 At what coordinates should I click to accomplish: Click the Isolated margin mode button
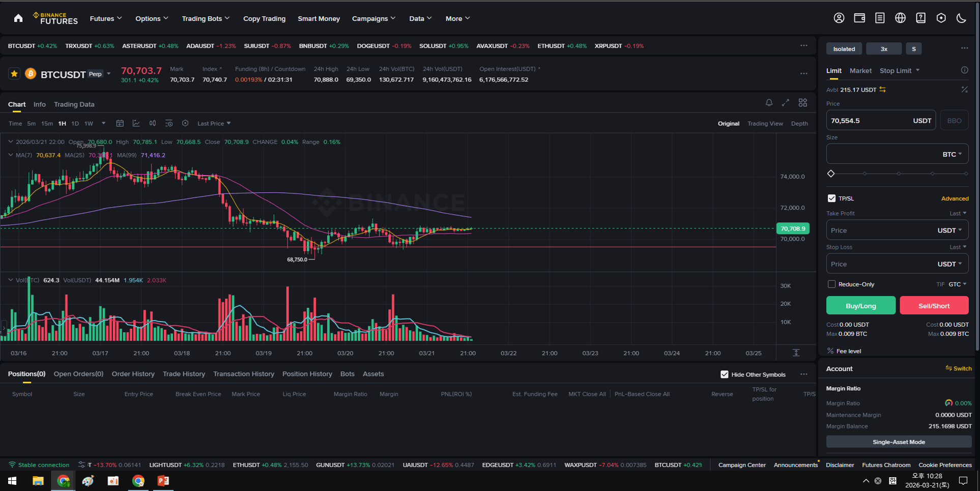click(x=844, y=49)
